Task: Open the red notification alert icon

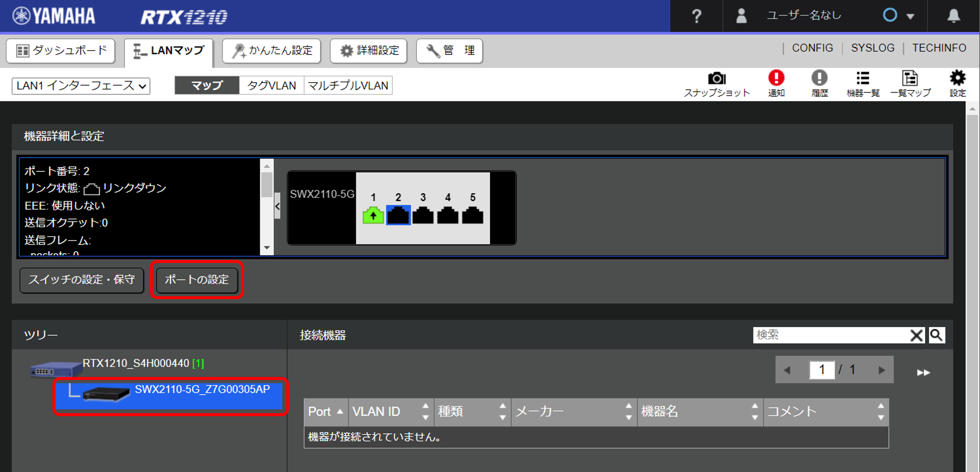Action: click(x=776, y=78)
